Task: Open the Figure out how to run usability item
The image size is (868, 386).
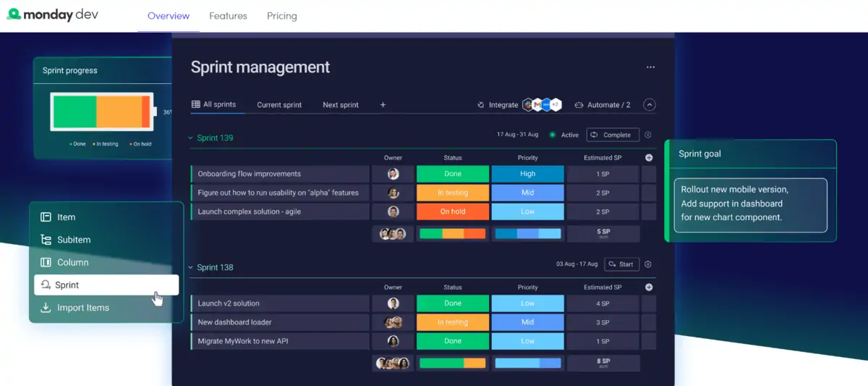Action: click(280, 193)
